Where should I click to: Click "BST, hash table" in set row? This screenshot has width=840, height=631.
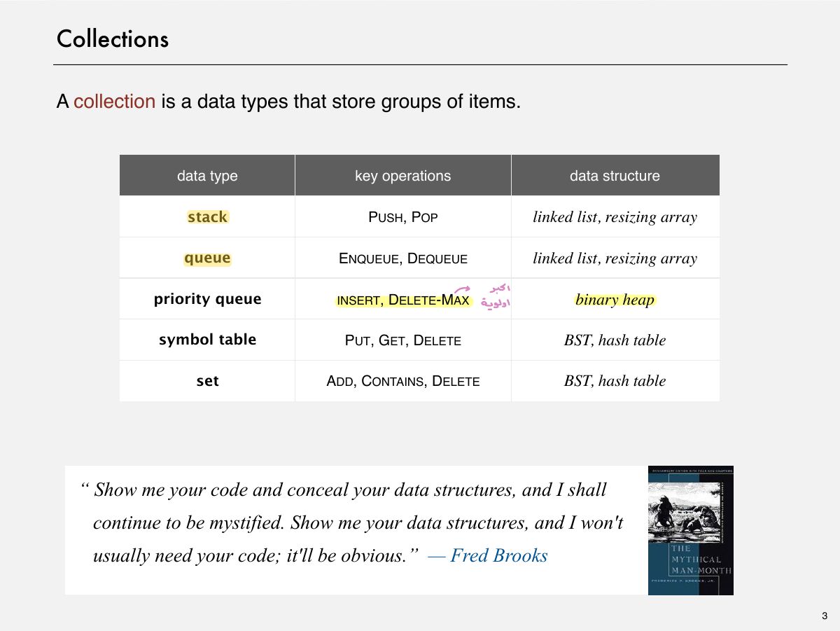(615, 381)
